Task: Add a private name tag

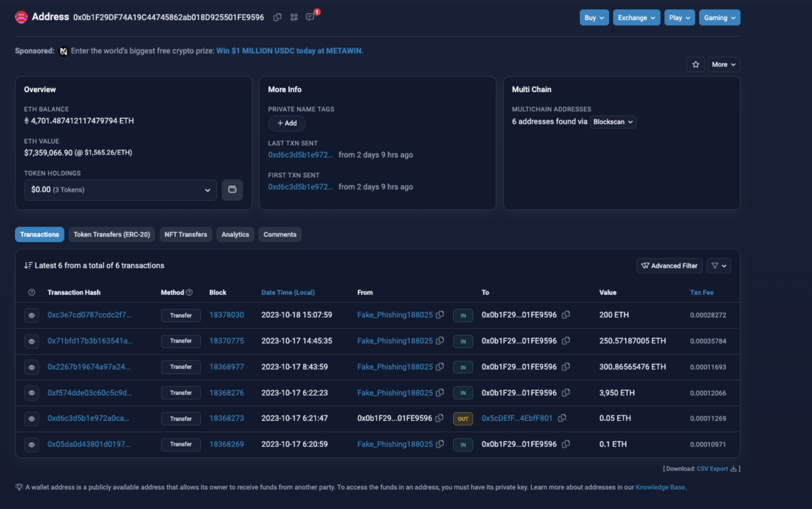Action: pyautogui.click(x=287, y=123)
